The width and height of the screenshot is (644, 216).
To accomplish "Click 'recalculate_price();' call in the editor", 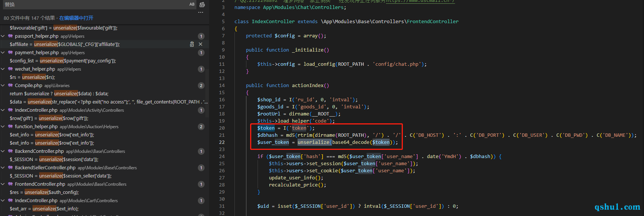I will 298,185.
